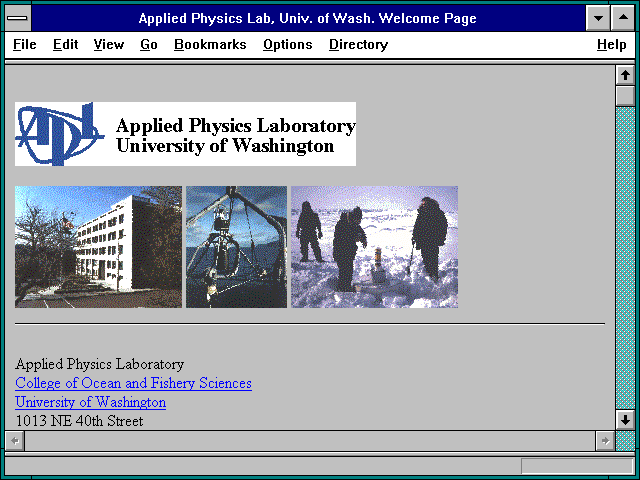Open the Options menu
This screenshot has width=640, height=480.
[288, 44]
